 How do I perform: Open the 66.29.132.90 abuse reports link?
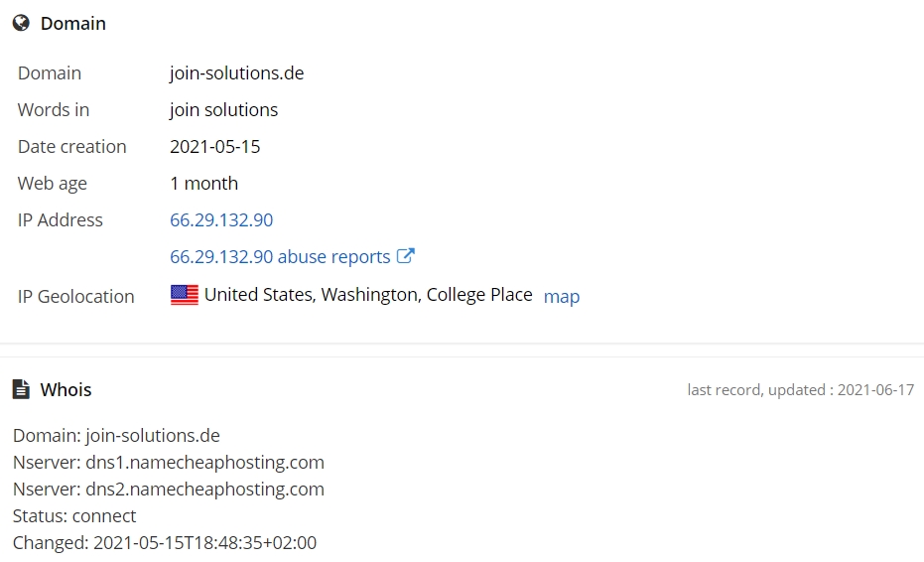coord(280,256)
